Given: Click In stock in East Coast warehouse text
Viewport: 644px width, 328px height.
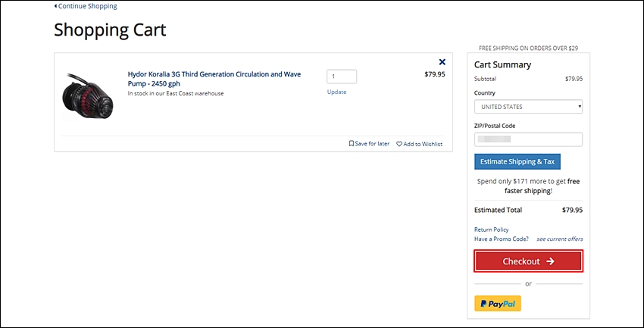Looking at the screenshot, I should click(176, 93).
